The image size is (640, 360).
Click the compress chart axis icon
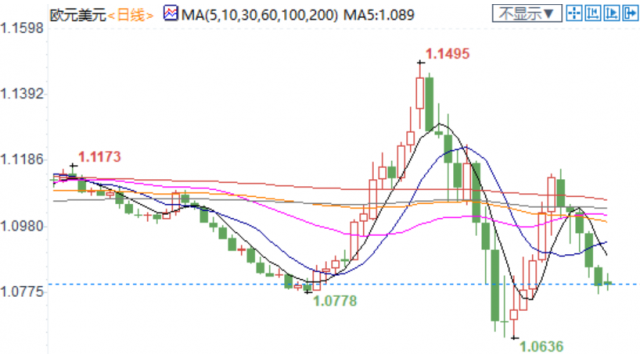click(x=593, y=13)
